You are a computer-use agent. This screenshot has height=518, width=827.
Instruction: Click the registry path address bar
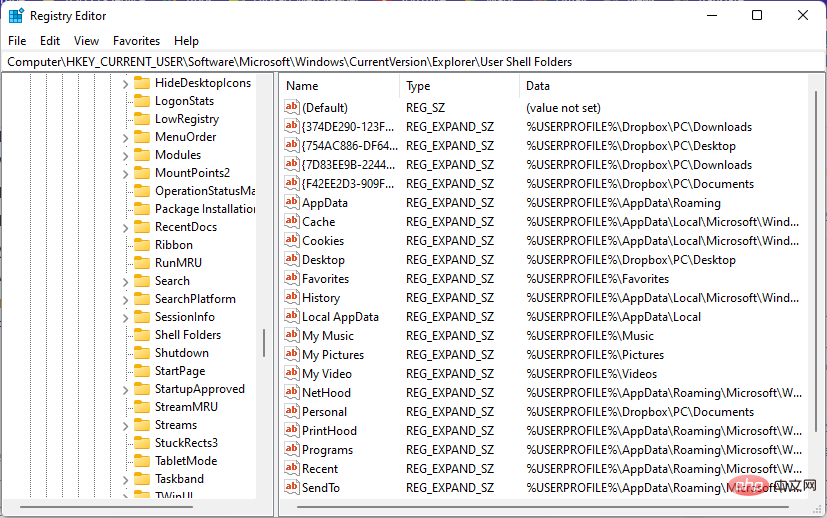[400, 62]
